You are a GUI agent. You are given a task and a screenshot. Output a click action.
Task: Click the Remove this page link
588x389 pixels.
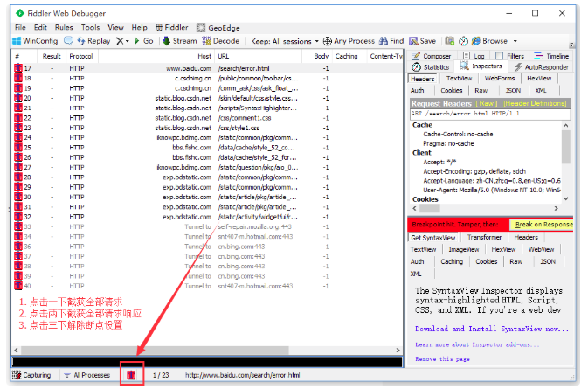pyautogui.click(x=442, y=359)
